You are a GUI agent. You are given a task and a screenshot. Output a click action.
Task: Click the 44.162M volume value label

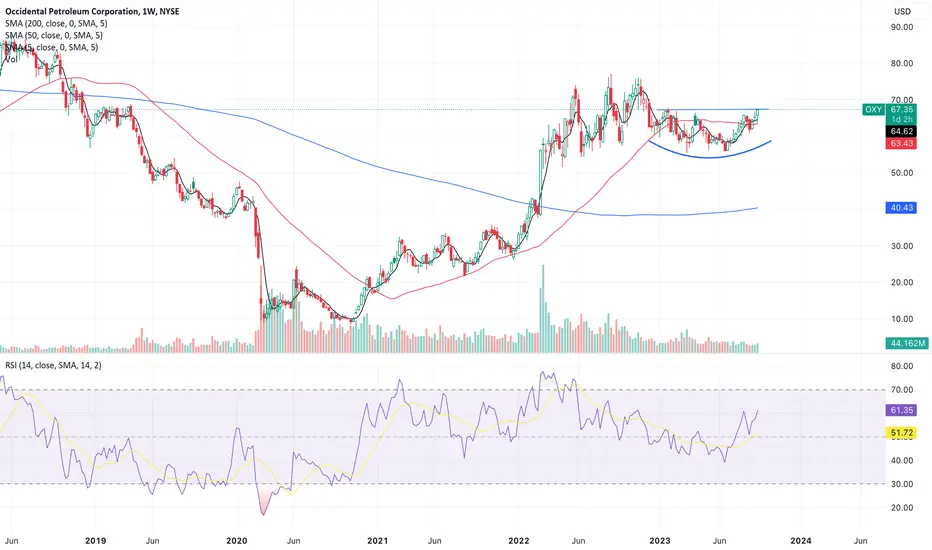click(906, 343)
